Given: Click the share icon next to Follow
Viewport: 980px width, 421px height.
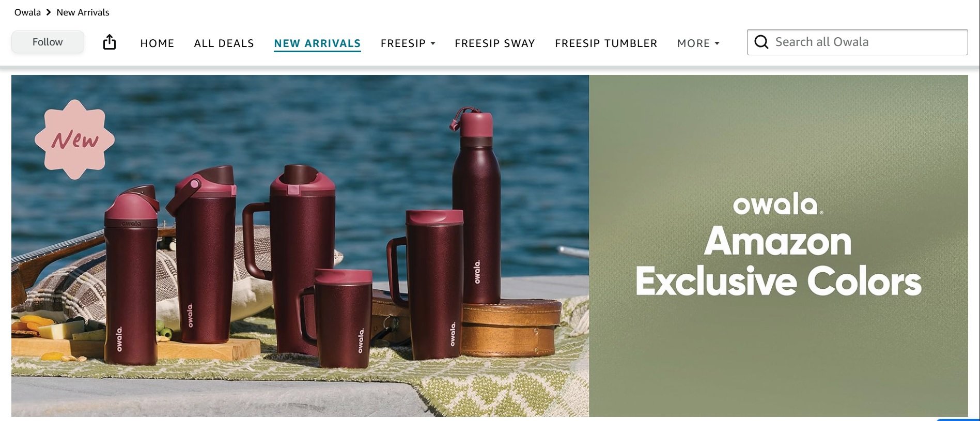Looking at the screenshot, I should pyautogui.click(x=110, y=42).
